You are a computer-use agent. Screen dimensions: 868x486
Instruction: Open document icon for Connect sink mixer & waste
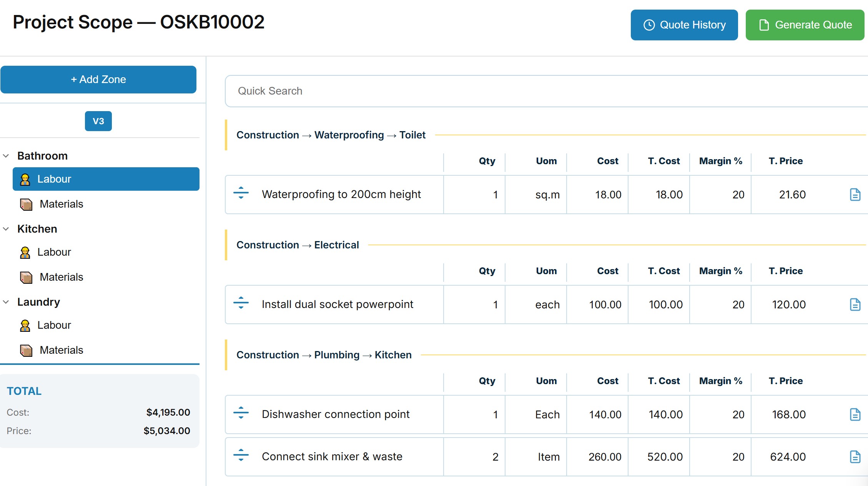pos(855,457)
